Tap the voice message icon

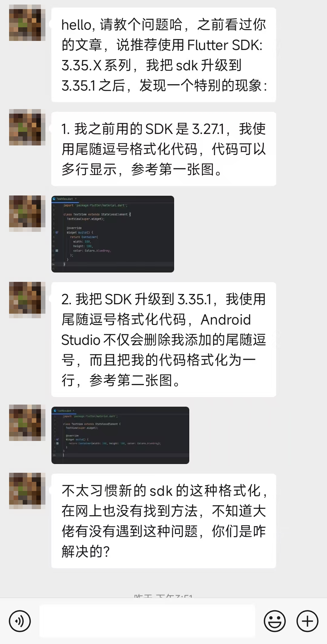20,621
